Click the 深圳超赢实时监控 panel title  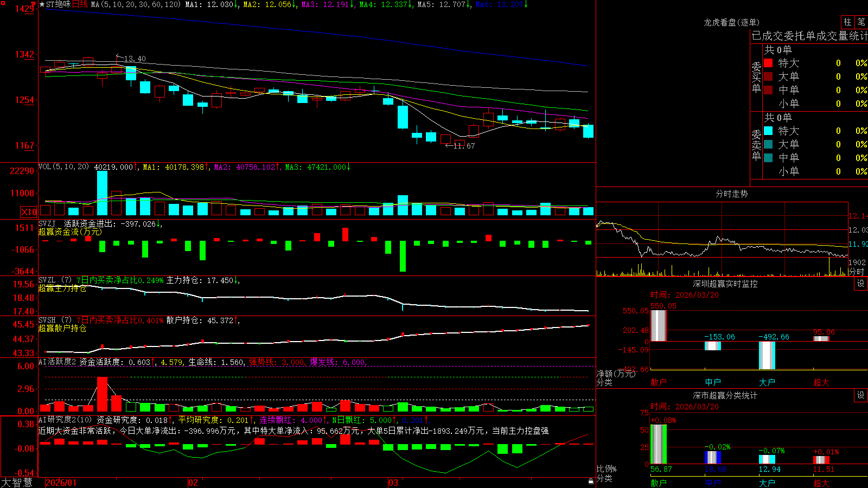(725, 284)
